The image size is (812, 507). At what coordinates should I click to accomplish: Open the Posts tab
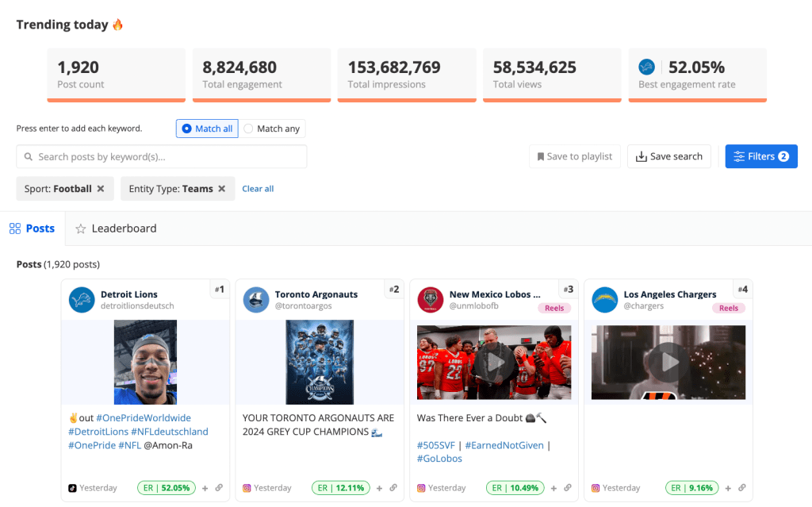coord(32,229)
